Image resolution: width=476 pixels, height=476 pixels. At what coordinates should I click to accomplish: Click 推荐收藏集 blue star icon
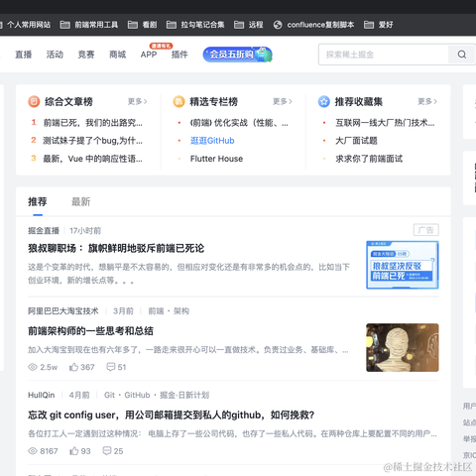(x=324, y=101)
